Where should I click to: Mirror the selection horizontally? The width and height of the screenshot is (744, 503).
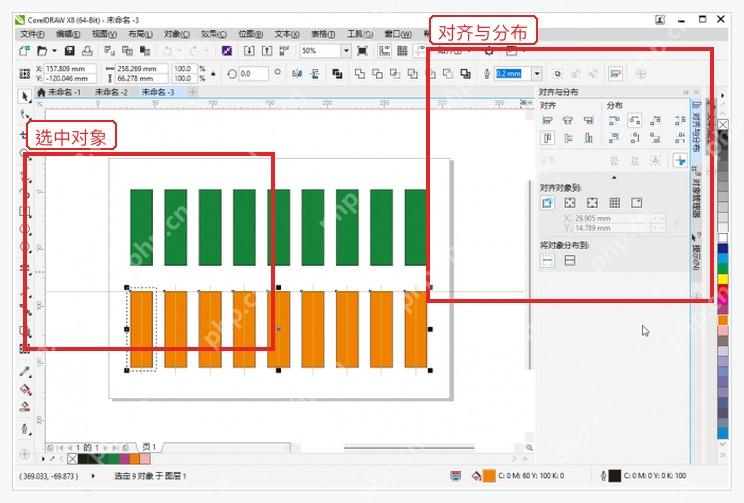pos(298,74)
